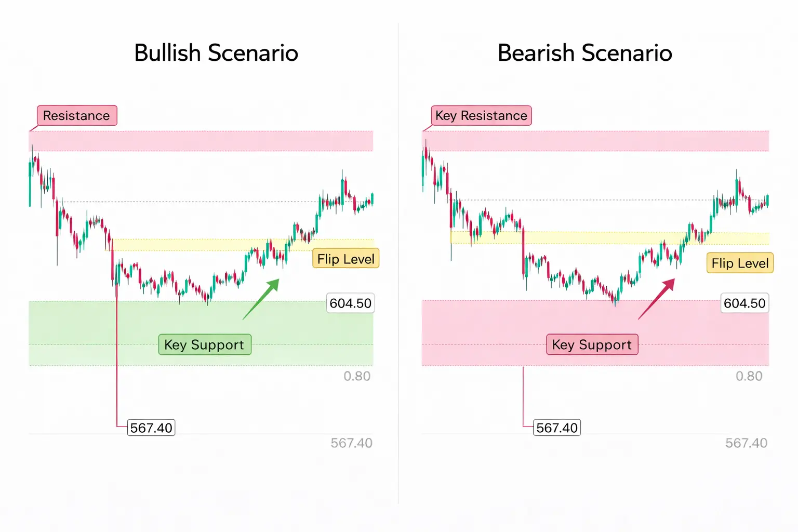Select the pink Key Support label
The width and height of the screenshot is (798, 532).
(592, 344)
